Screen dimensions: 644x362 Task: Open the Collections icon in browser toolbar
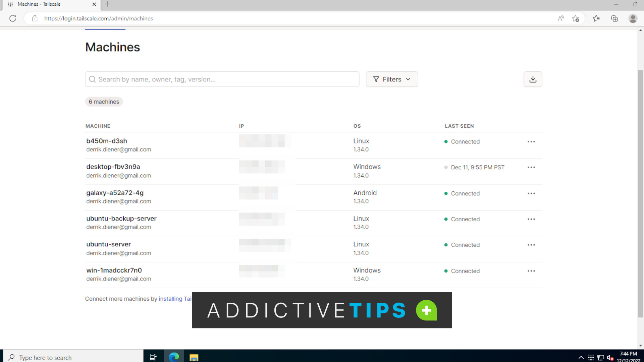(614, 18)
